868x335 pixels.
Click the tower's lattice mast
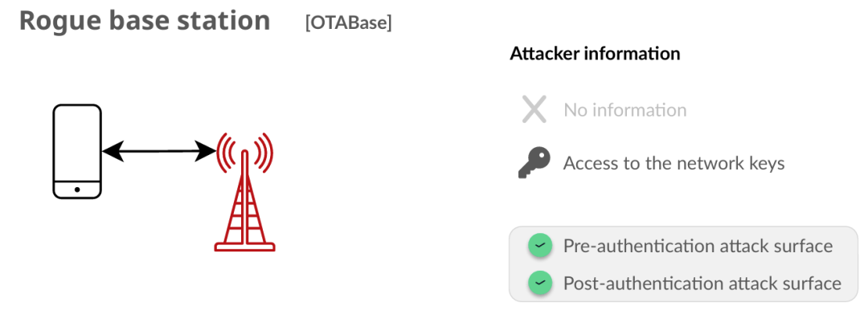[x=244, y=208]
